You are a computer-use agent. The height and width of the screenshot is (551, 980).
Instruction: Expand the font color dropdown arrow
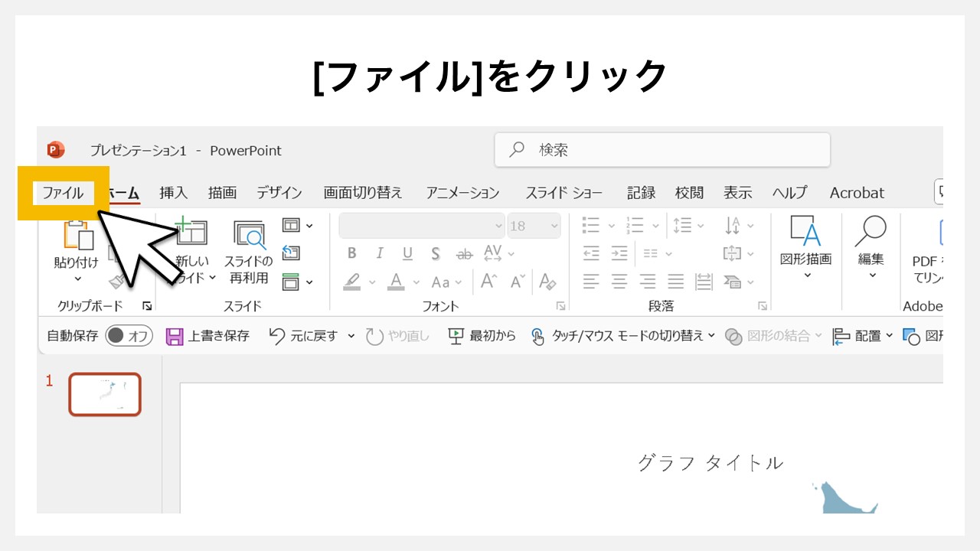(x=416, y=282)
